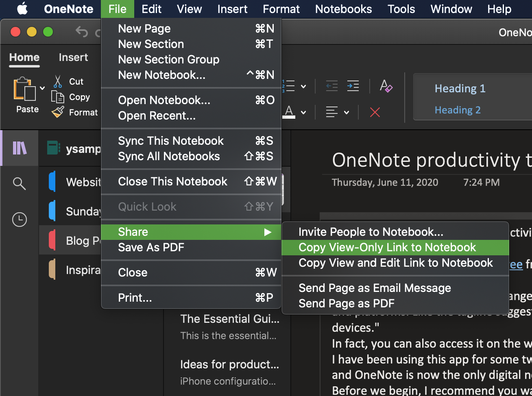
Task: Select Copy View-Only Link to Notebook
Action: click(x=395, y=247)
